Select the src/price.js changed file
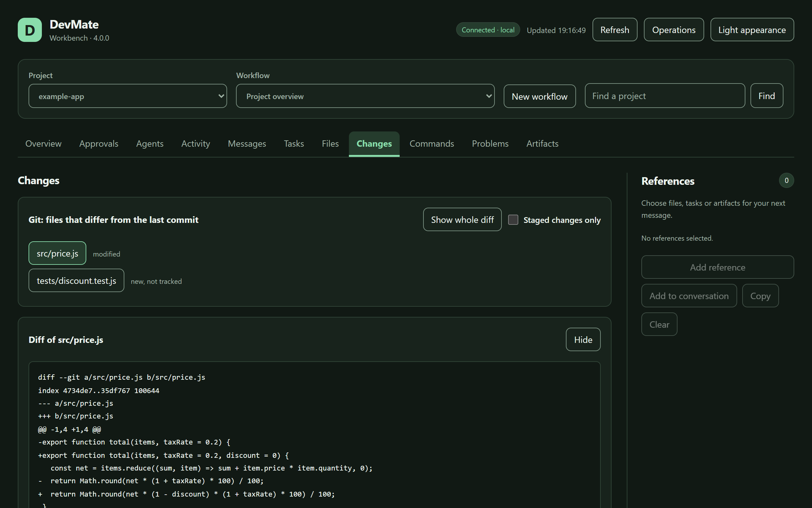Screen dimensions: 812x508 coord(57,253)
